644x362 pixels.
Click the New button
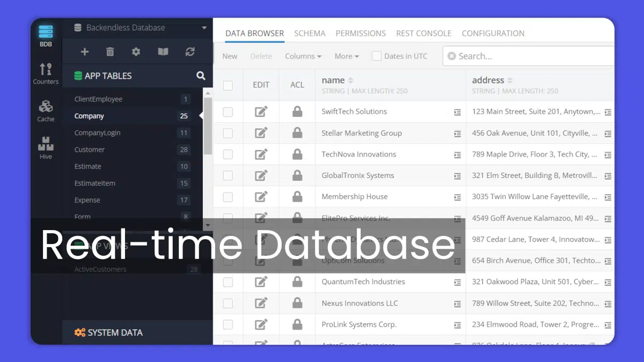pyautogui.click(x=230, y=56)
